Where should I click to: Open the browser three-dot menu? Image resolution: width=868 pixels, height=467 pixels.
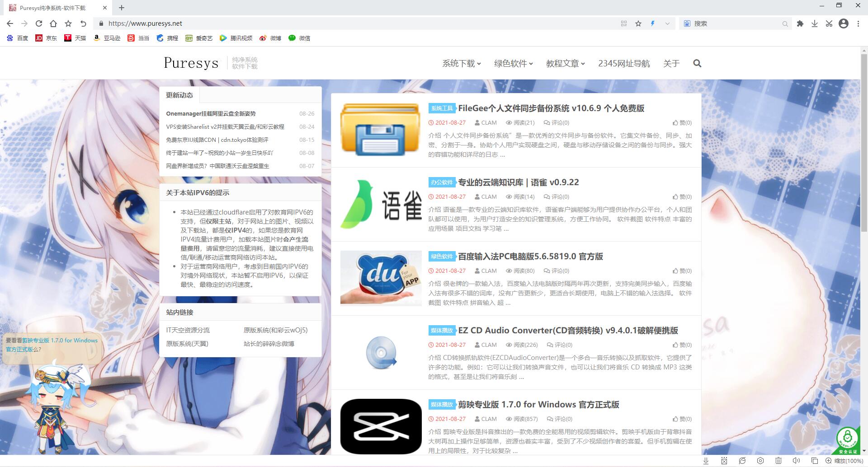858,23
